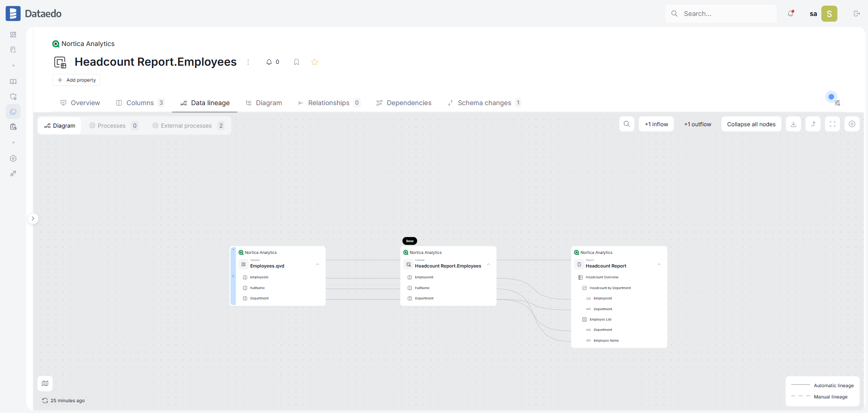
Task: Collapse the Employees.qvd node
Action: point(318,264)
